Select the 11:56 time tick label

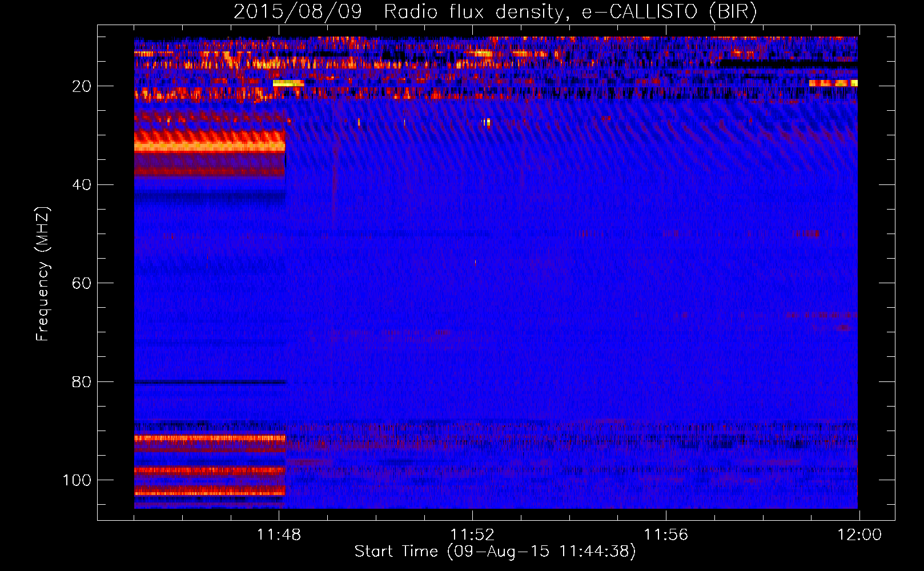coord(666,535)
